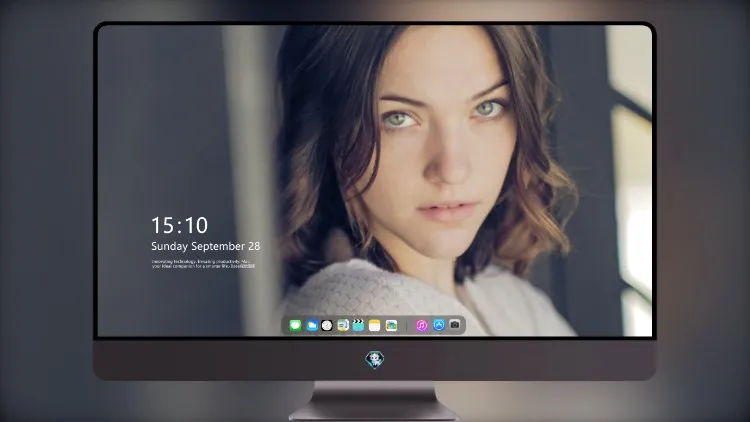750x422 pixels.
Task: Open the Camera app in dock
Action: [455, 325]
